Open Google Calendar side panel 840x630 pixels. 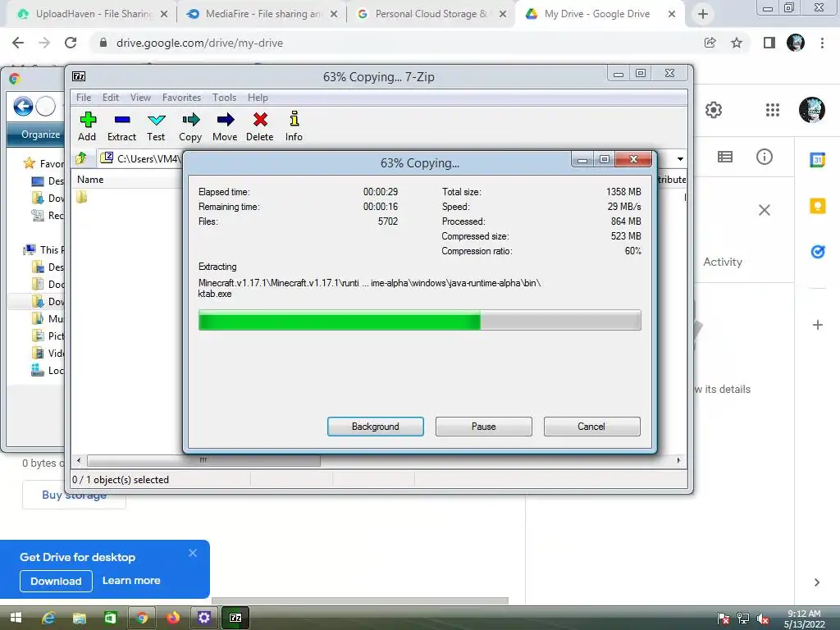pos(818,160)
